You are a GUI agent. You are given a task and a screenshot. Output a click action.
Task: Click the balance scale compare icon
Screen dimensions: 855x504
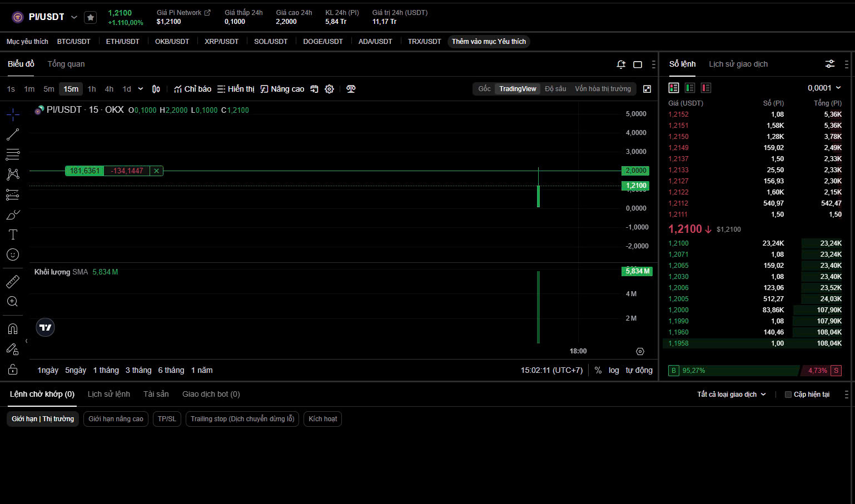tap(351, 89)
